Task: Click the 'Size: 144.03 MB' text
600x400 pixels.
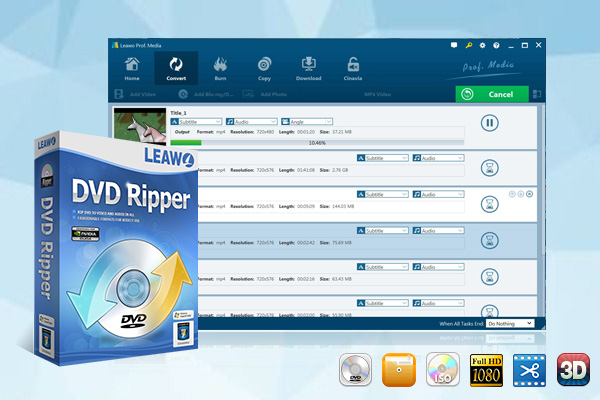Action: (337, 206)
